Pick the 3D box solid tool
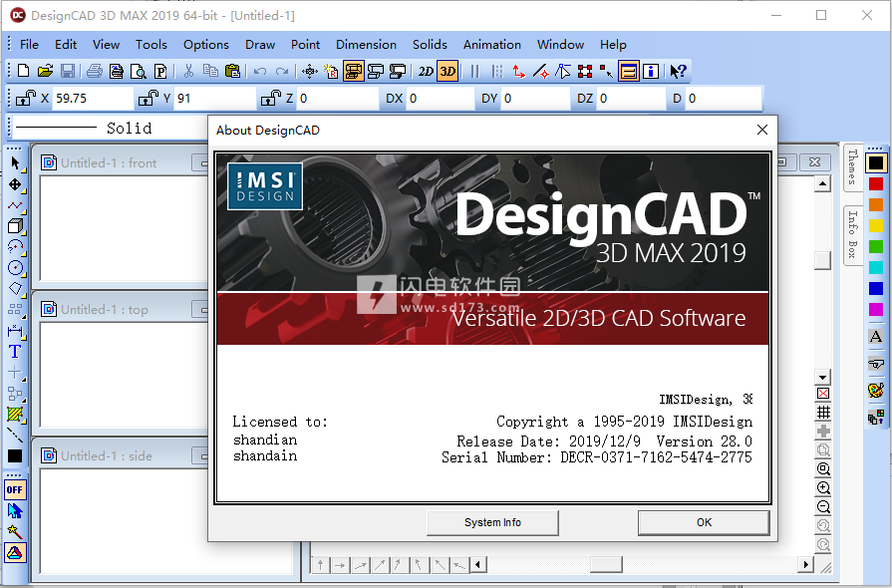 (15, 226)
